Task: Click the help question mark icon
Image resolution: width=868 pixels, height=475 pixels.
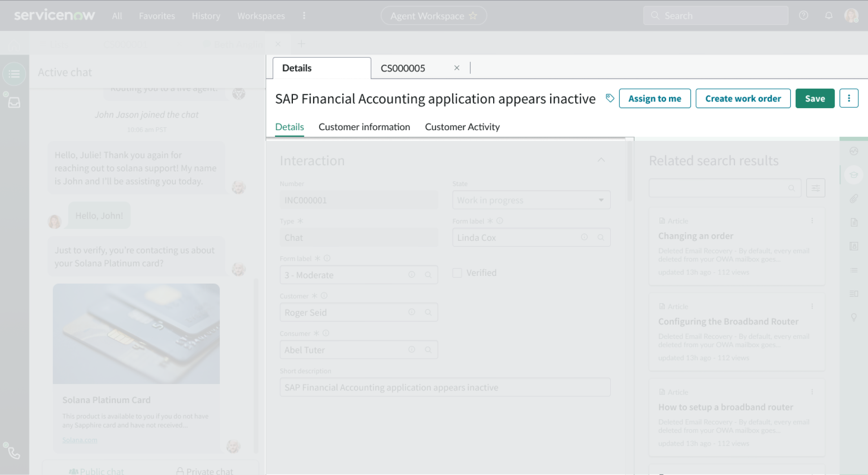Action: 803,16
